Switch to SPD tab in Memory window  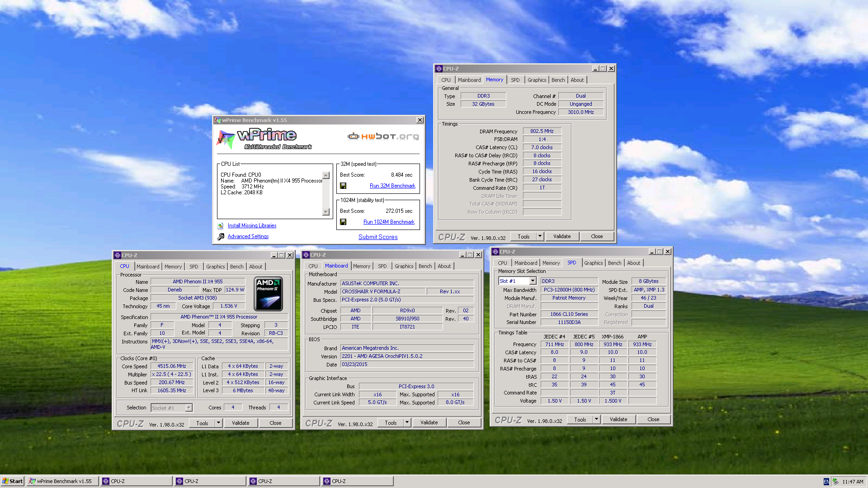515,80
